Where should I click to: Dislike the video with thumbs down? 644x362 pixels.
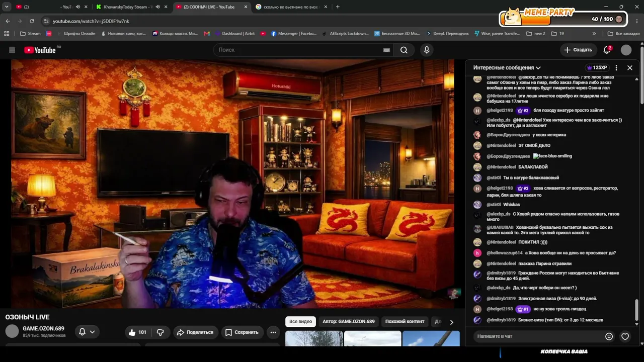pyautogui.click(x=160, y=332)
